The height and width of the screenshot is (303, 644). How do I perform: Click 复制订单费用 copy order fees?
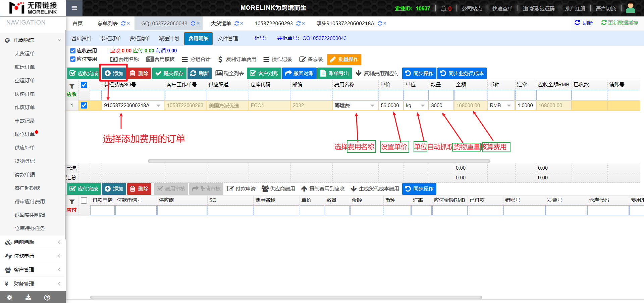[237, 59]
